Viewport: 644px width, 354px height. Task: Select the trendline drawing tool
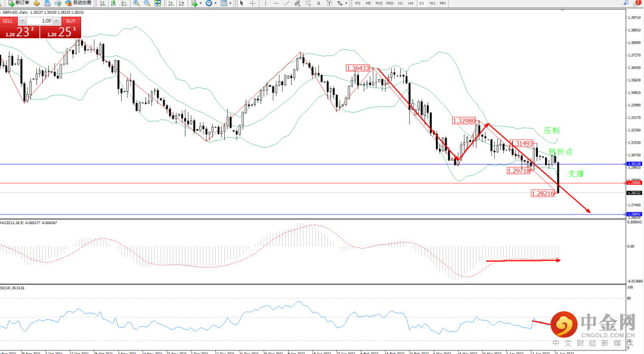coord(287,3)
